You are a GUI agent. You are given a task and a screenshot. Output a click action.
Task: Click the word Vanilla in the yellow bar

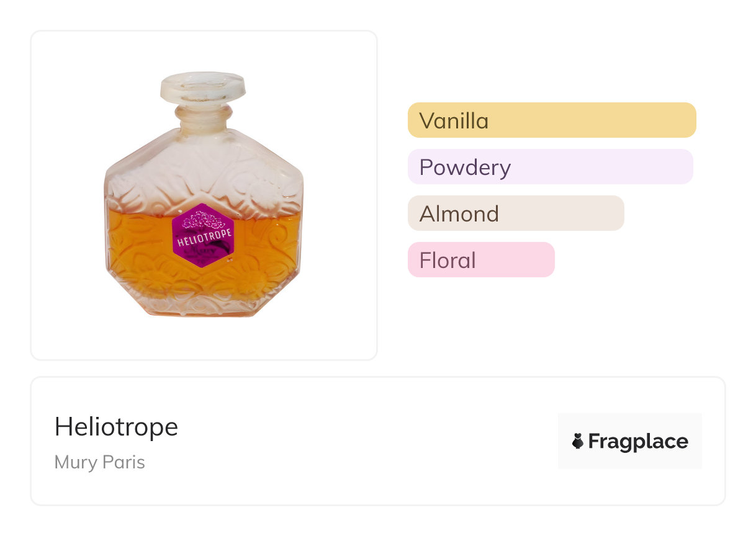[454, 120]
